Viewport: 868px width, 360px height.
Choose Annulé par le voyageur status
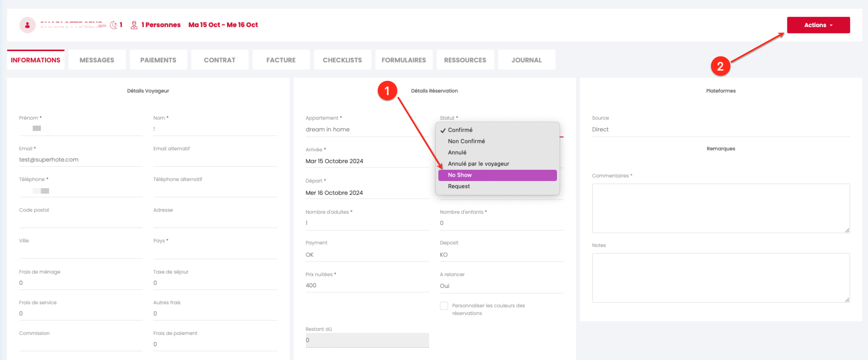(478, 164)
